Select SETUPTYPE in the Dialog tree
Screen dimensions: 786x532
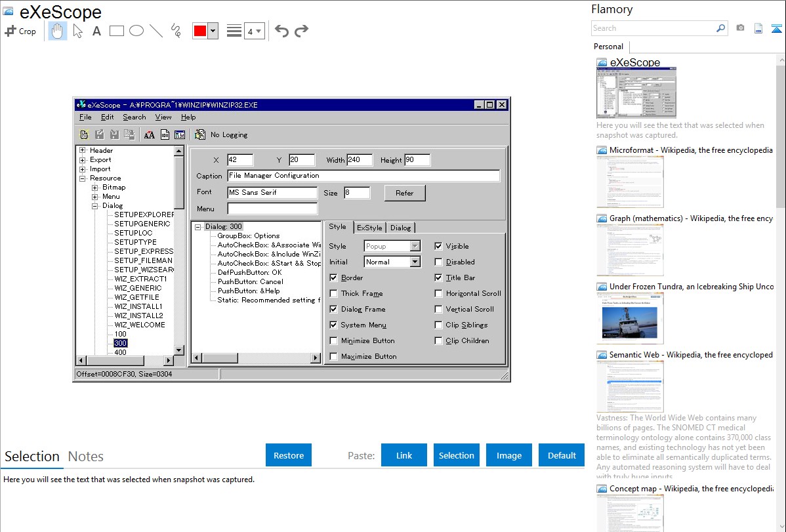click(x=135, y=242)
